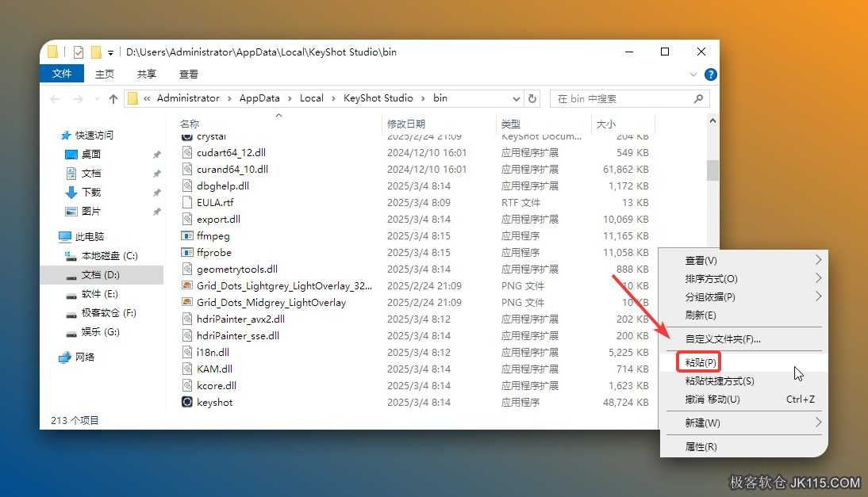This screenshot has height=497, width=868.
Task: Sort by the 修改日期 column header
Action: point(405,124)
